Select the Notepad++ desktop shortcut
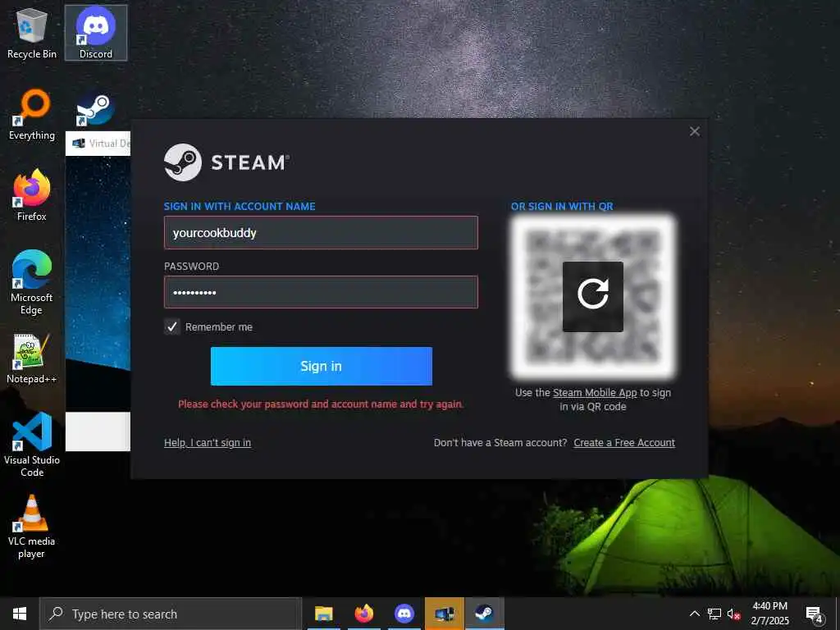840x630 pixels. tap(32, 358)
